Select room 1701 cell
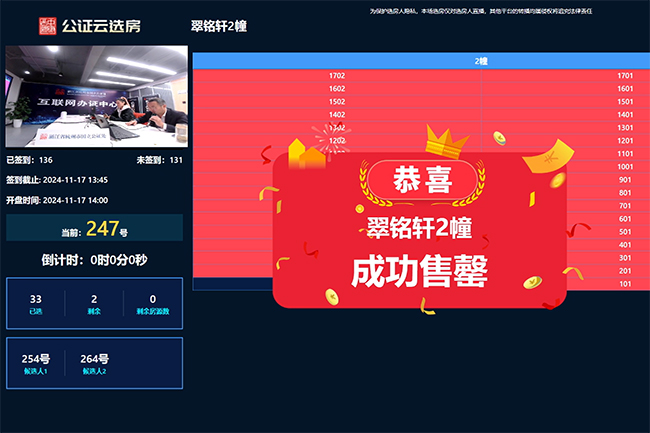This screenshot has width=650, height=433. pyautogui.click(x=566, y=75)
